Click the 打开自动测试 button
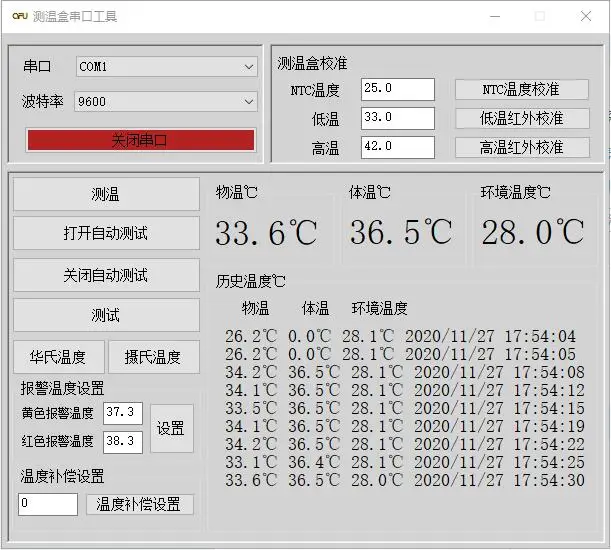This screenshot has width=611, height=550. 106,233
